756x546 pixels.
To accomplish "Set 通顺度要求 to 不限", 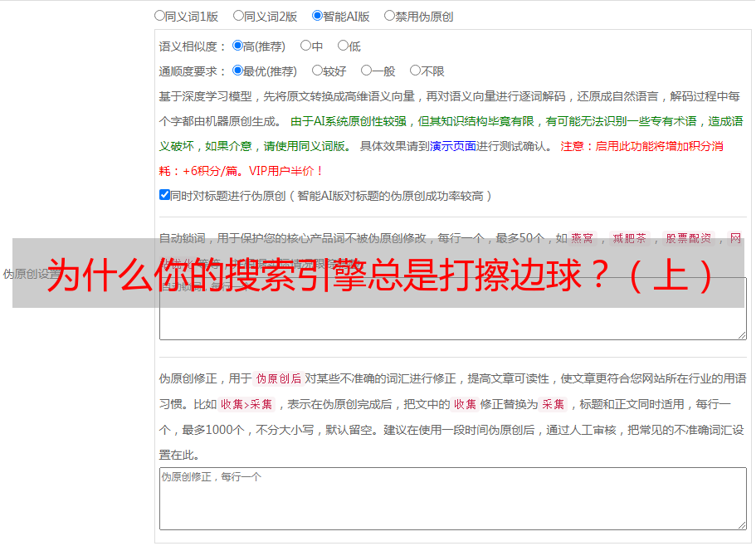I will tap(415, 71).
